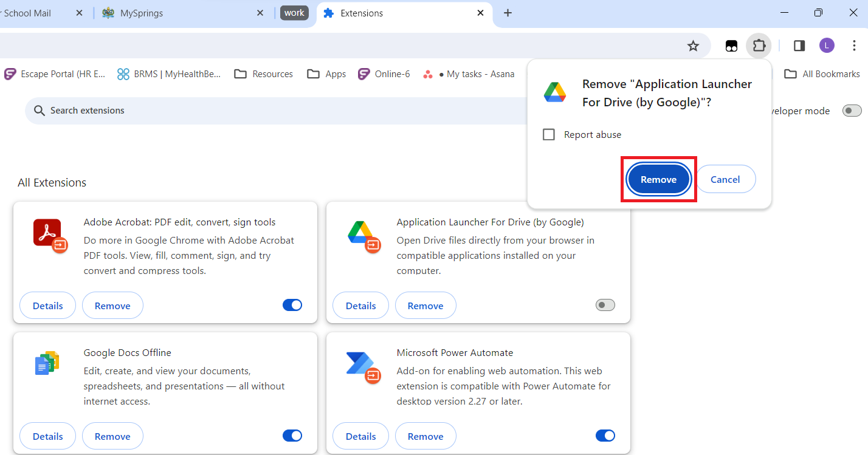Click the Adobe Acrobat extension icon
The image size is (868, 455).
click(x=49, y=235)
